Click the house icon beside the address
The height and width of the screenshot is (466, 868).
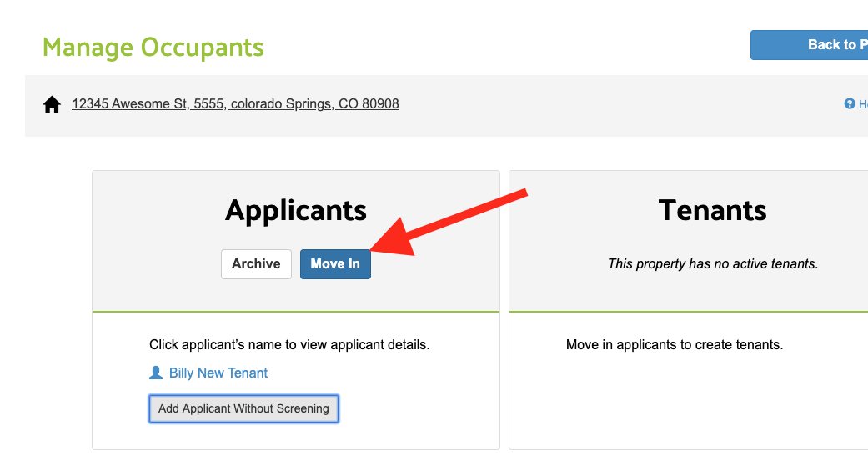tap(52, 105)
